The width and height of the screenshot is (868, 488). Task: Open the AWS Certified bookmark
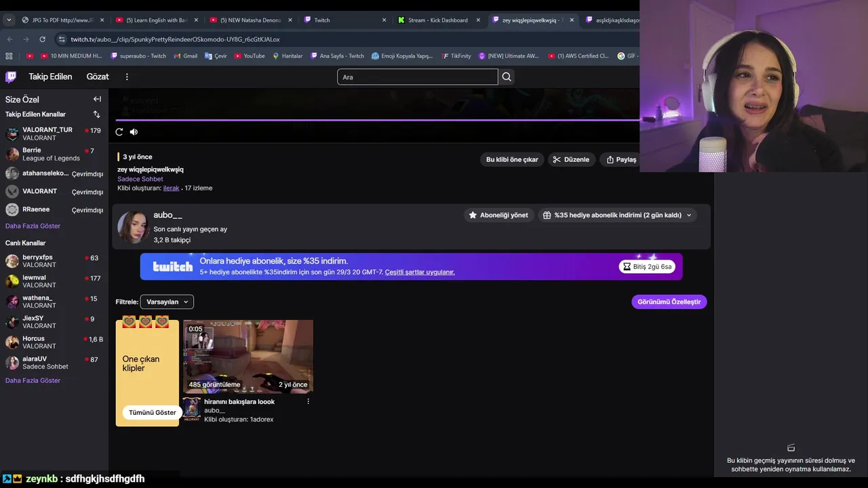click(578, 56)
